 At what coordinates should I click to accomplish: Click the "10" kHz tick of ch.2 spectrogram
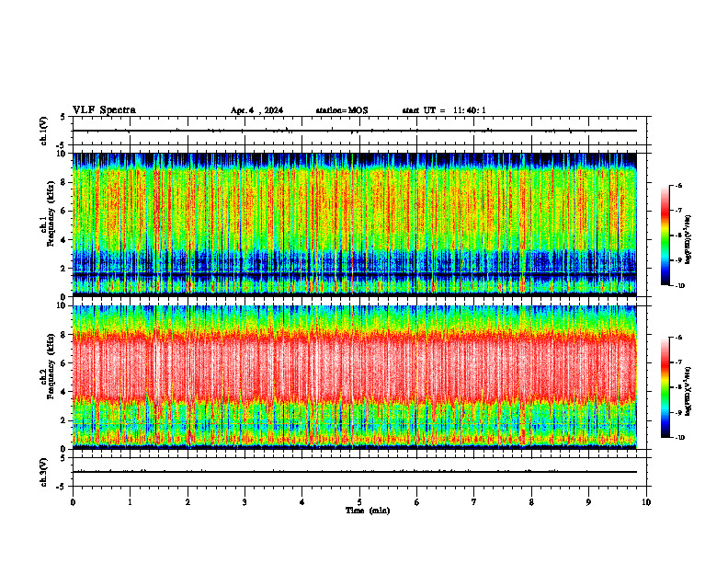(63, 306)
